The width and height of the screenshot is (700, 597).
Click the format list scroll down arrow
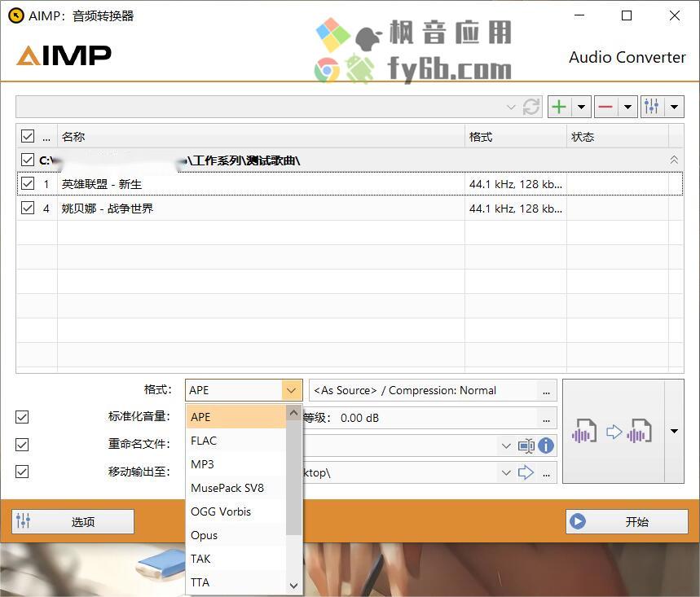pyautogui.click(x=293, y=586)
